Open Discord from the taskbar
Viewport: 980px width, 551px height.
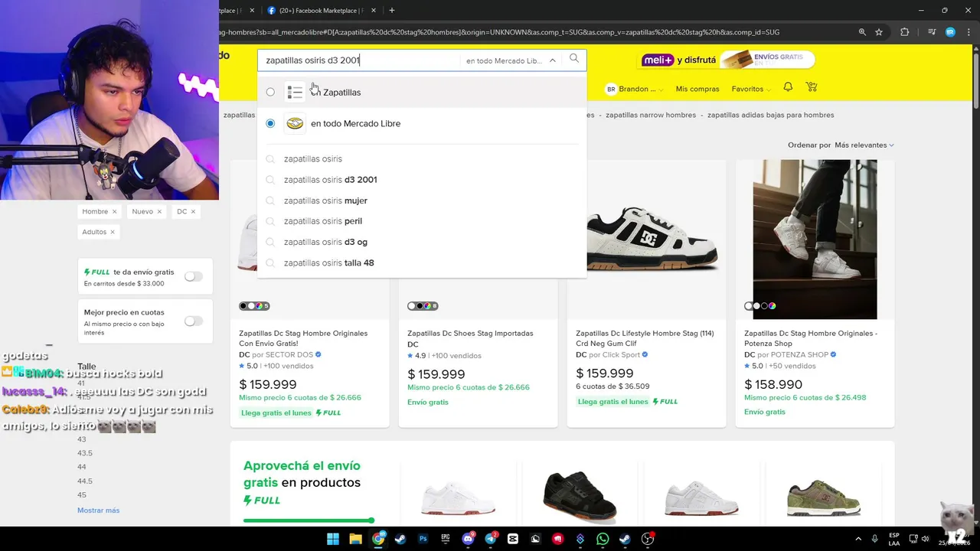click(468, 539)
